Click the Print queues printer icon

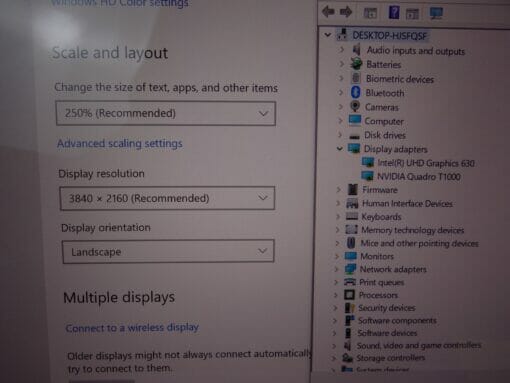pyautogui.click(x=350, y=282)
